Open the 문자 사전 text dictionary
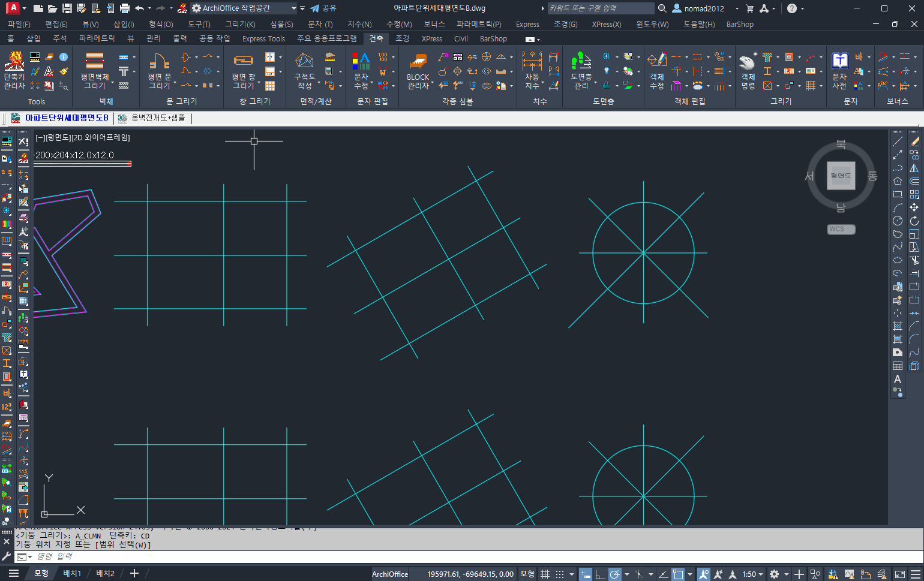Screen dimensions: 924x581 [839, 71]
